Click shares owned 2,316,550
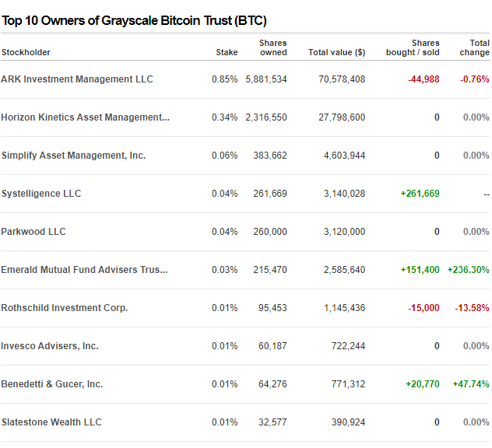Screen dimensions: 492x448 coord(266,117)
